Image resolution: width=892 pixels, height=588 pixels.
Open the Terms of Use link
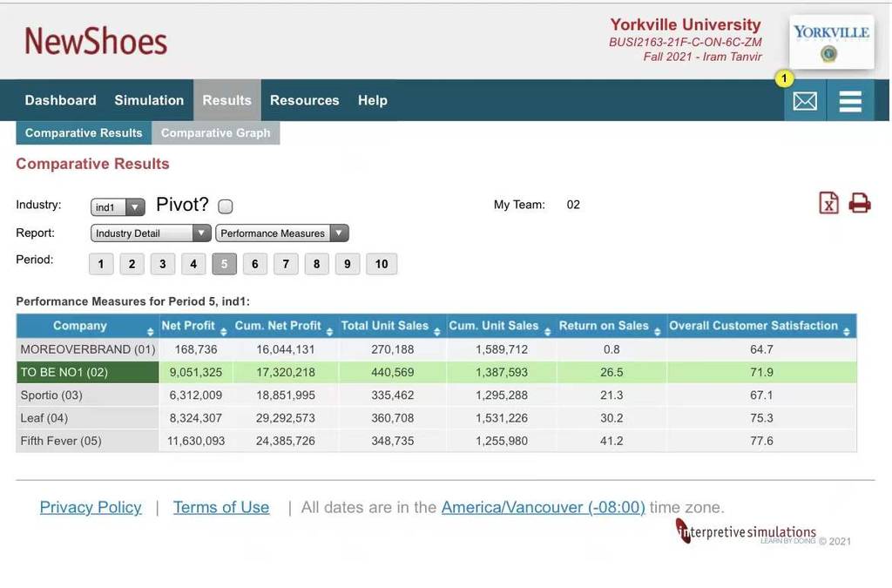pyautogui.click(x=221, y=507)
